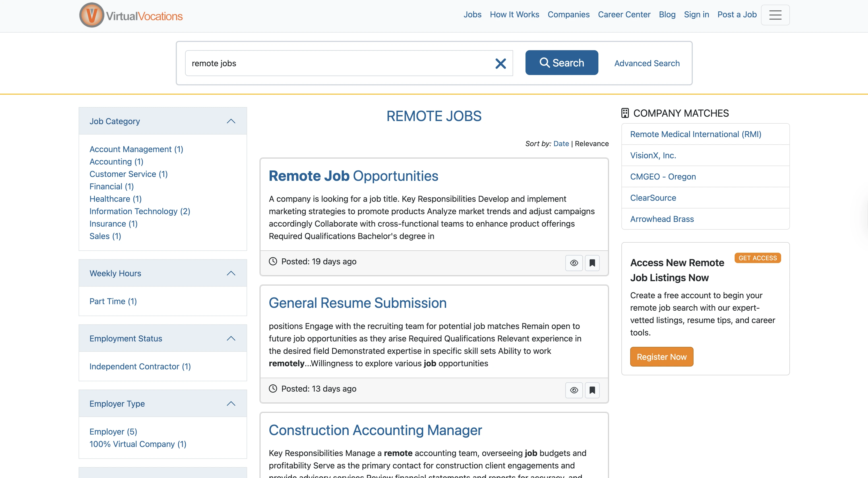
Task: Open Advanced Search link
Action: [647, 63]
